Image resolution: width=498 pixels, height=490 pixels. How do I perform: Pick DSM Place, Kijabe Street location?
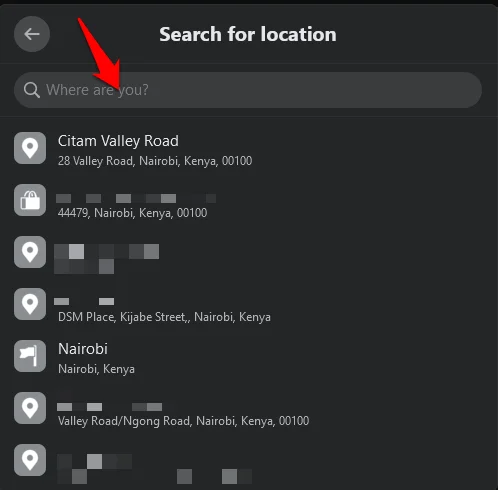click(x=249, y=305)
